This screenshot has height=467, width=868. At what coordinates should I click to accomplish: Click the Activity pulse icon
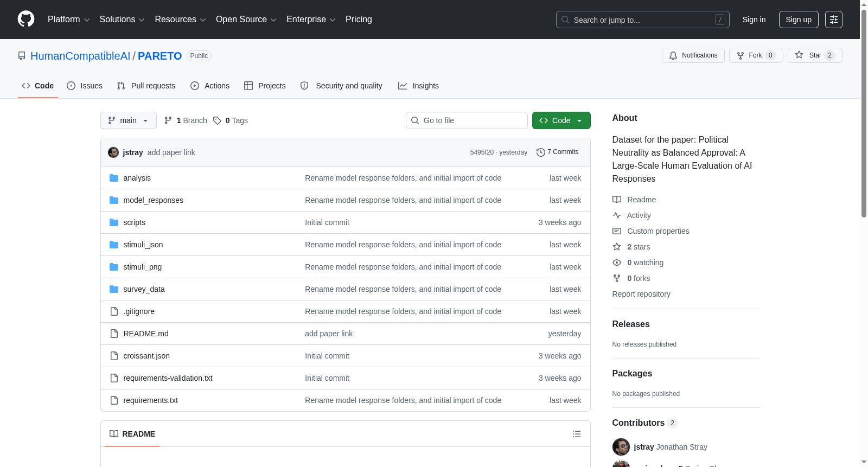click(x=617, y=215)
